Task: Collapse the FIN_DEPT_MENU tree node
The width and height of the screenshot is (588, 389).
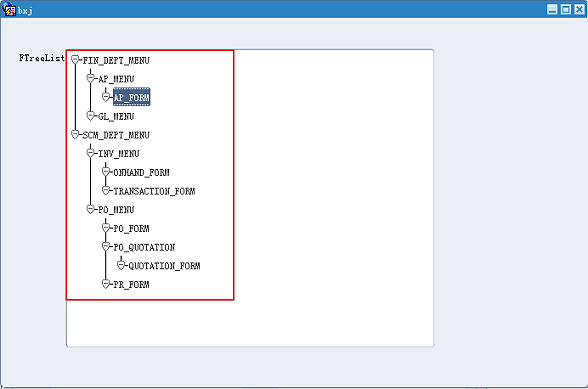Action: tap(75, 59)
